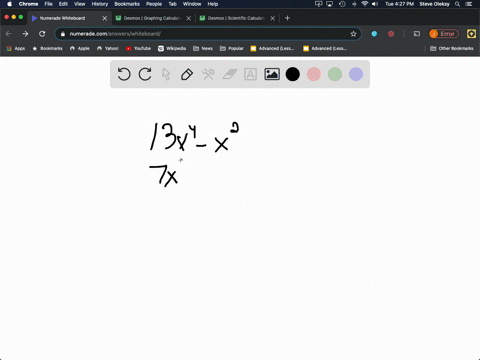Open the Help menu
This screenshot has height=360, width=480.
pos(213,4)
